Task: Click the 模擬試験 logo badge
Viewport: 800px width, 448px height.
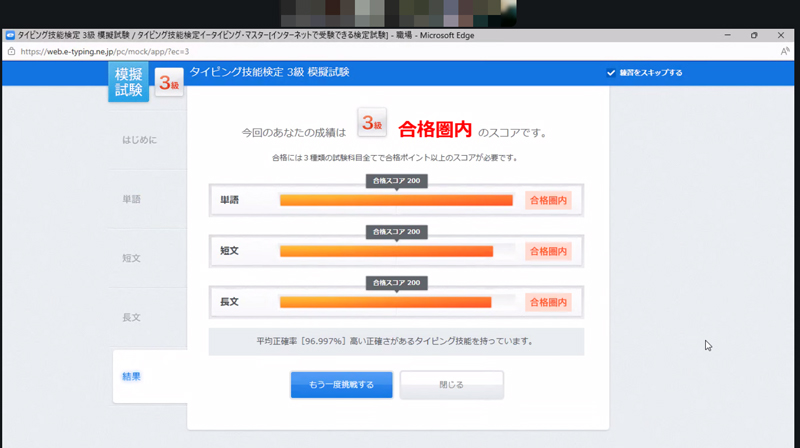Action: (x=129, y=82)
